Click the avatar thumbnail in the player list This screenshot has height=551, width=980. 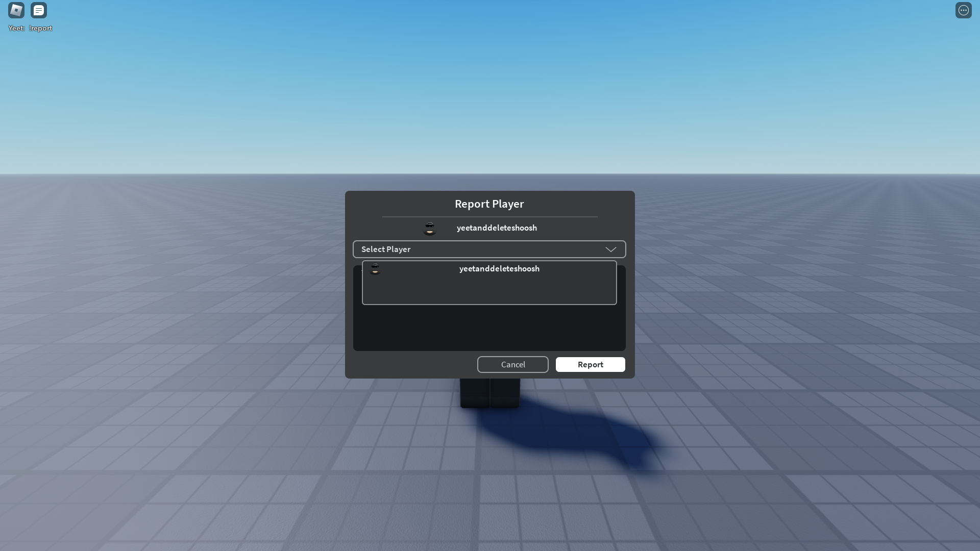(375, 269)
